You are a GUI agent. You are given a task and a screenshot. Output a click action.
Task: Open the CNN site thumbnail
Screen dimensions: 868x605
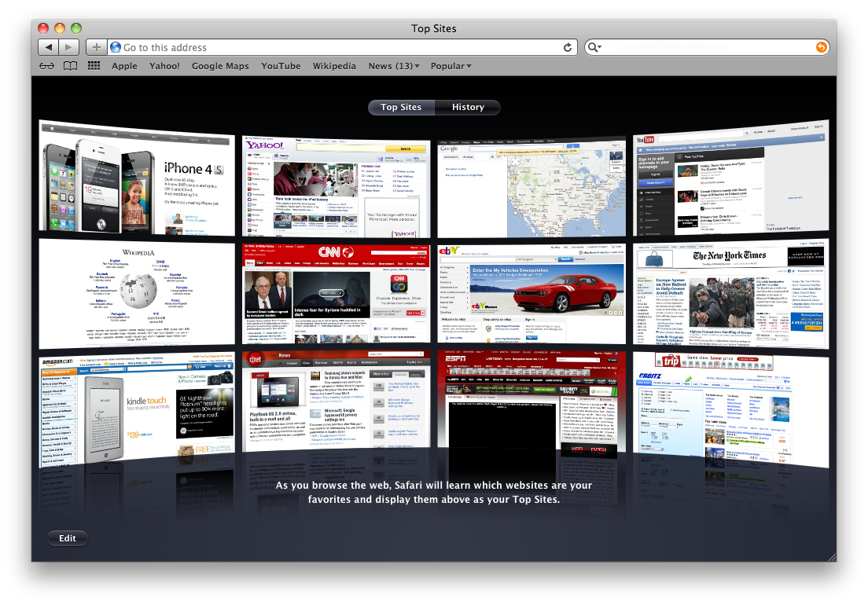[336, 294]
